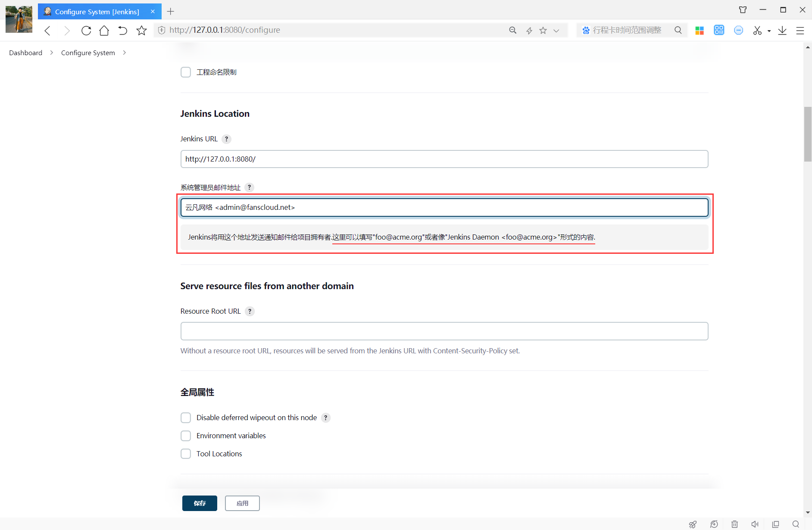Go back using browser back arrow
The height and width of the screenshot is (530, 812).
pyautogui.click(x=47, y=30)
